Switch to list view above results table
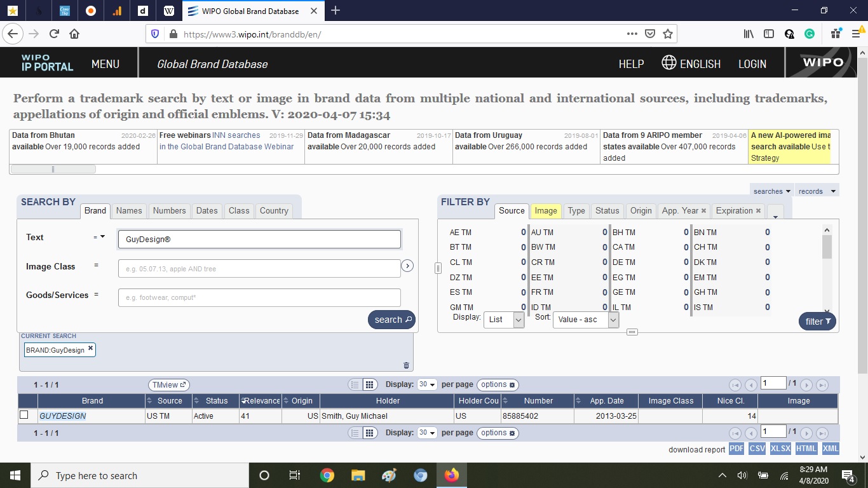Image resolution: width=868 pixels, height=488 pixels. pyautogui.click(x=355, y=385)
